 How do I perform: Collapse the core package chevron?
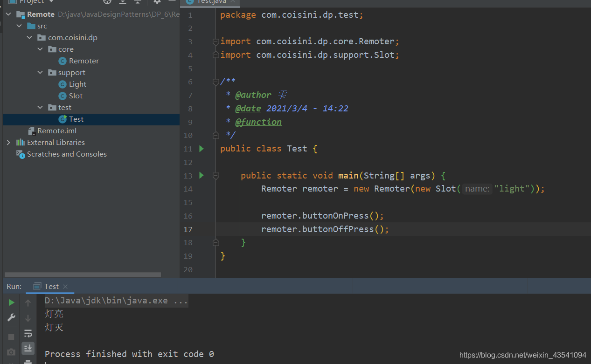40,49
